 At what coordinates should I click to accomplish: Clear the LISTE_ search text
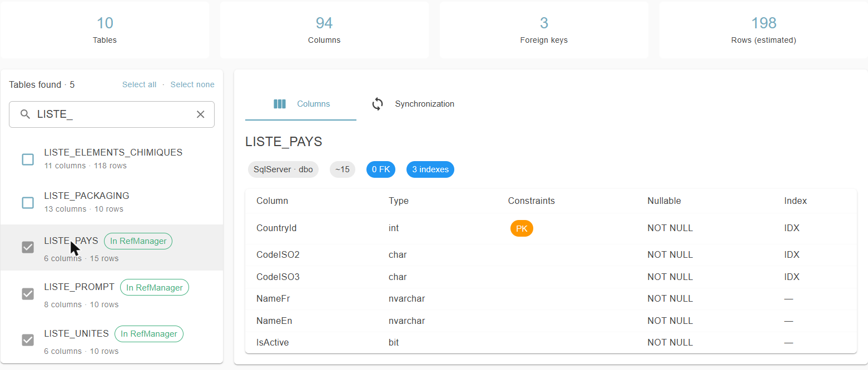point(201,114)
